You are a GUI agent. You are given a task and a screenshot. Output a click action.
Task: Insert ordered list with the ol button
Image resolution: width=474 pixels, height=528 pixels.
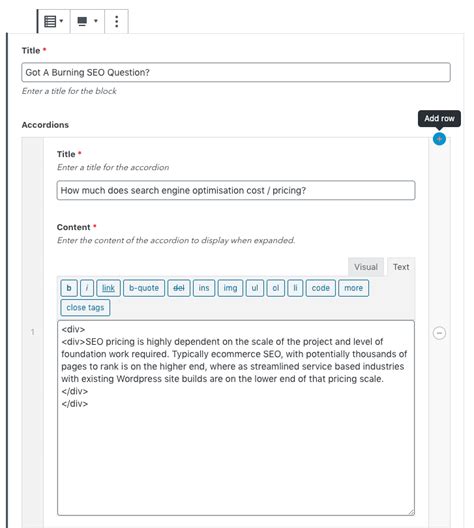coord(276,288)
